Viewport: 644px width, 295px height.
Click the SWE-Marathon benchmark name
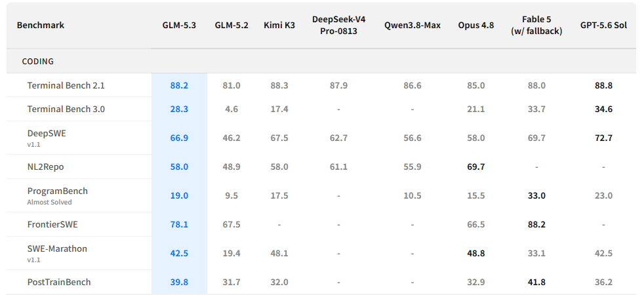tap(57, 248)
